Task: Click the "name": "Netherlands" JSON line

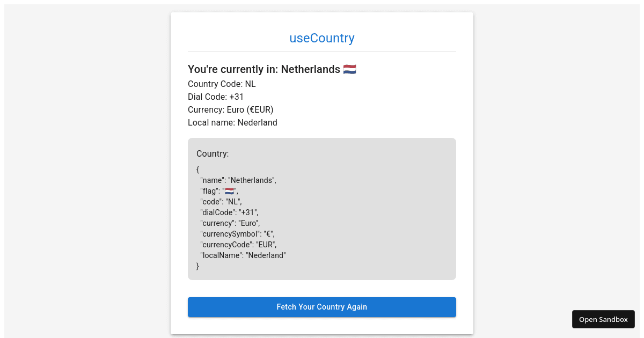Action: tap(238, 180)
